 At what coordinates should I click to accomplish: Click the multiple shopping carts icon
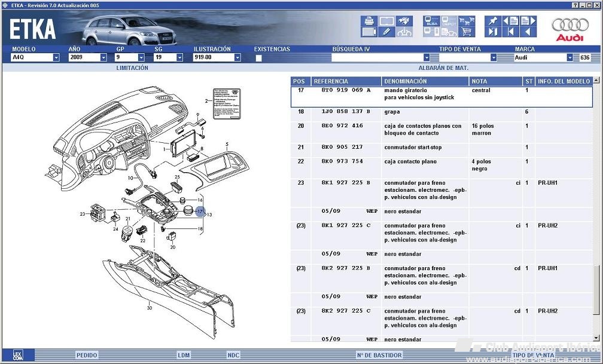pyautogui.click(x=467, y=21)
